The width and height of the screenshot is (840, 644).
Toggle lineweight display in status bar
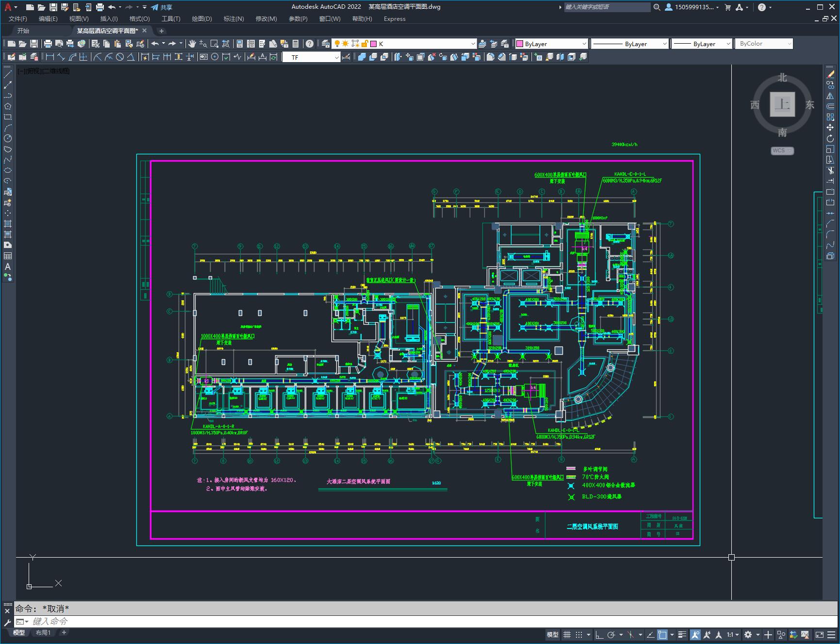pyautogui.click(x=682, y=634)
